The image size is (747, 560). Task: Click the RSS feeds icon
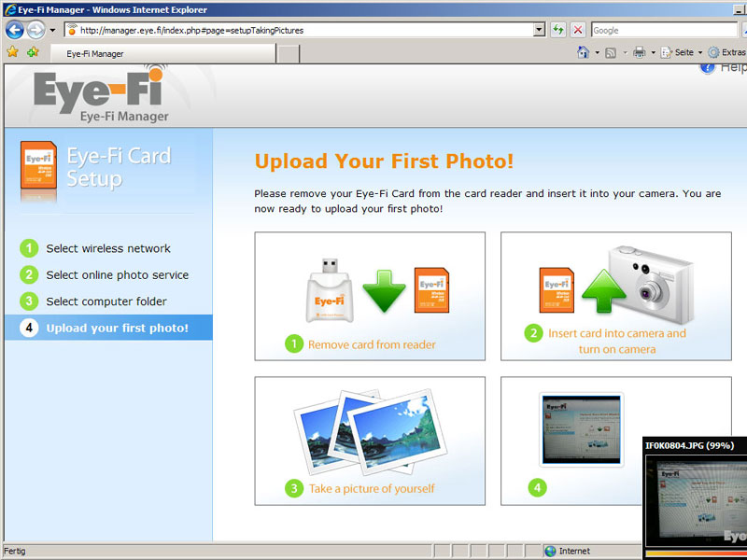coord(611,52)
